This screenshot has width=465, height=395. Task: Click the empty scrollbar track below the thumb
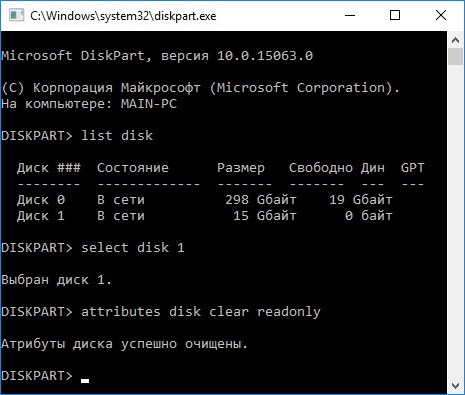(455, 220)
